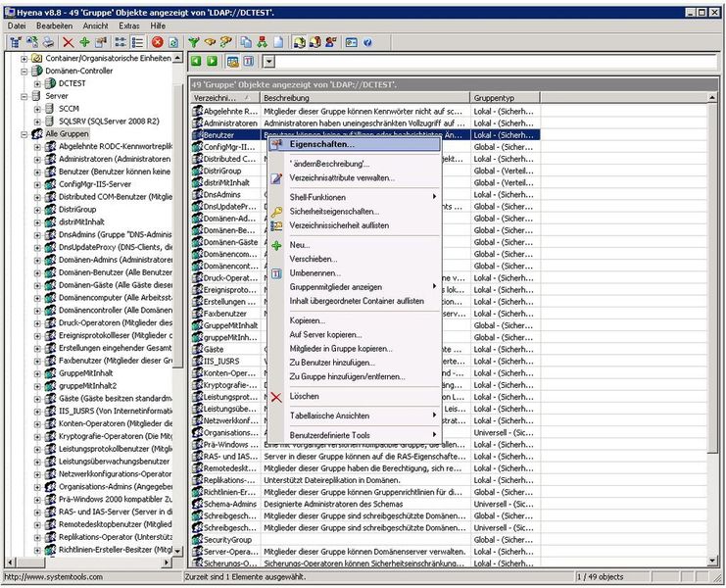Click the tree horizontal scroll right arrow

click(168, 563)
